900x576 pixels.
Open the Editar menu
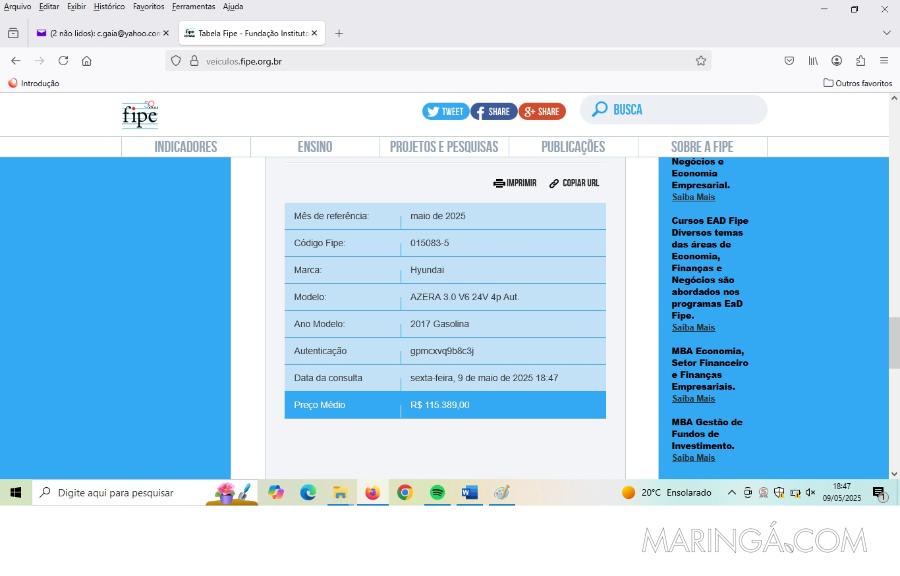pyautogui.click(x=49, y=7)
